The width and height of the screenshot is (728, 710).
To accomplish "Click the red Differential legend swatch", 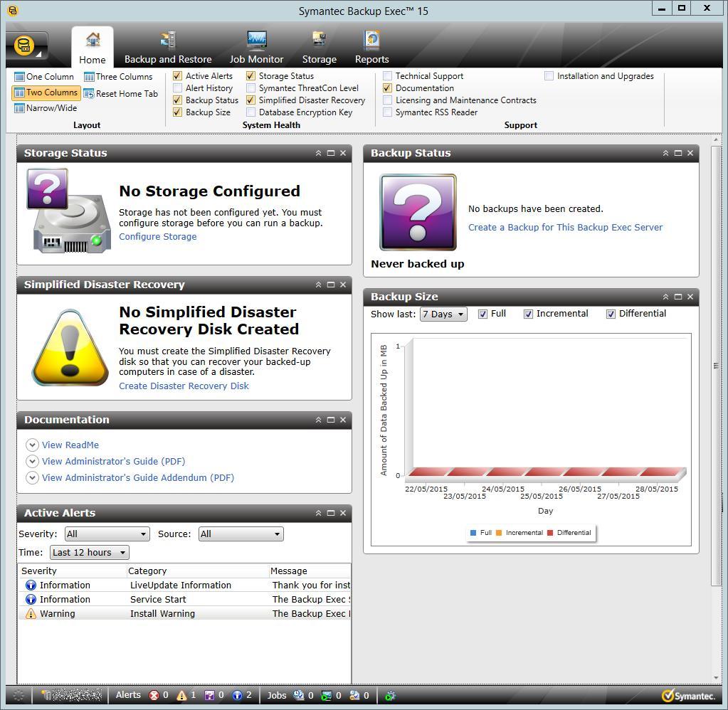I will click(550, 533).
